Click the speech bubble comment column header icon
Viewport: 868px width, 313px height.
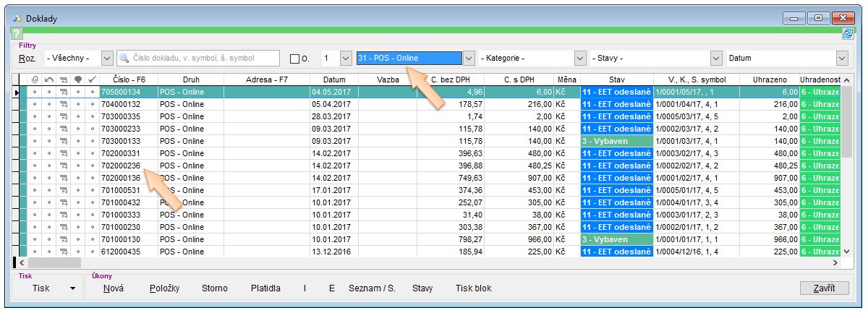coord(78,80)
